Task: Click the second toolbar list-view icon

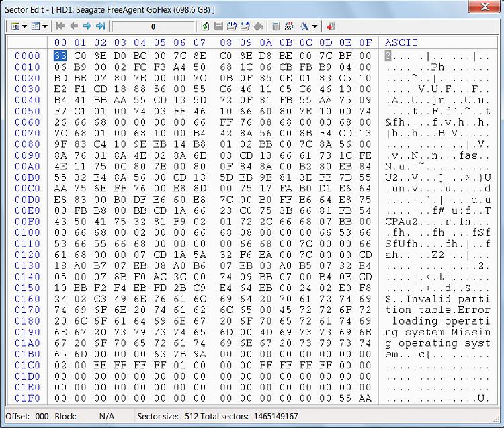Action: (x=36, y=26)
